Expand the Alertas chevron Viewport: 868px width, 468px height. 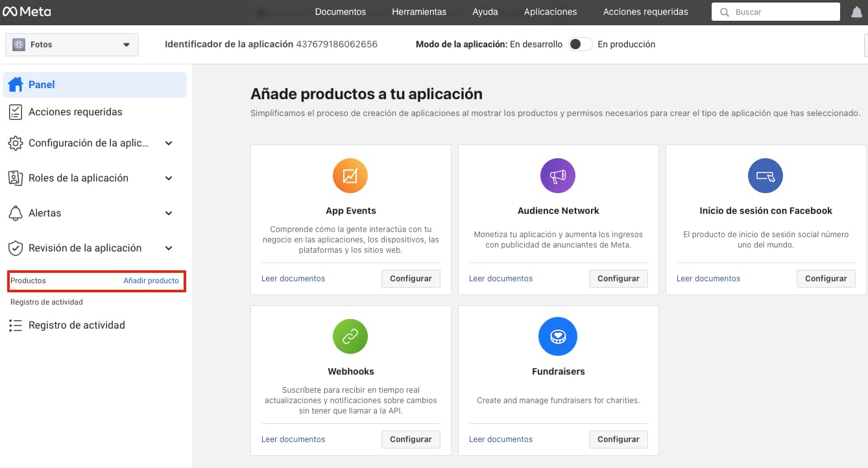point(169,213)
